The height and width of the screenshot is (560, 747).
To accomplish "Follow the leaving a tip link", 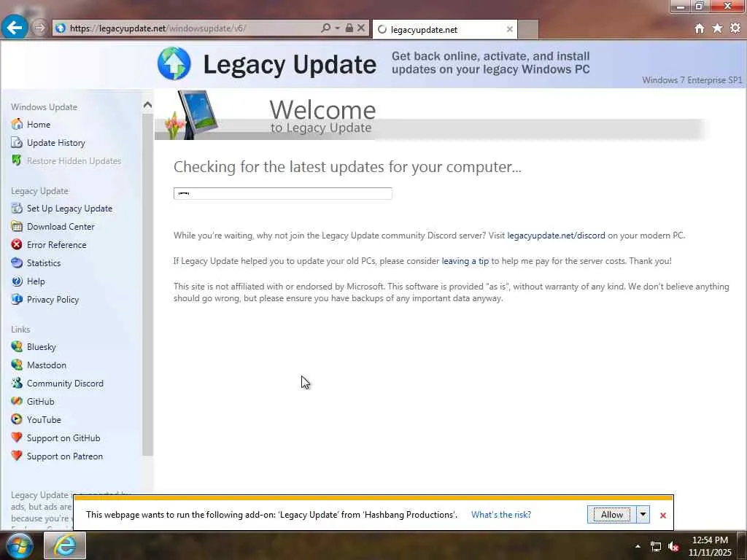I will [x=465, y=261].
